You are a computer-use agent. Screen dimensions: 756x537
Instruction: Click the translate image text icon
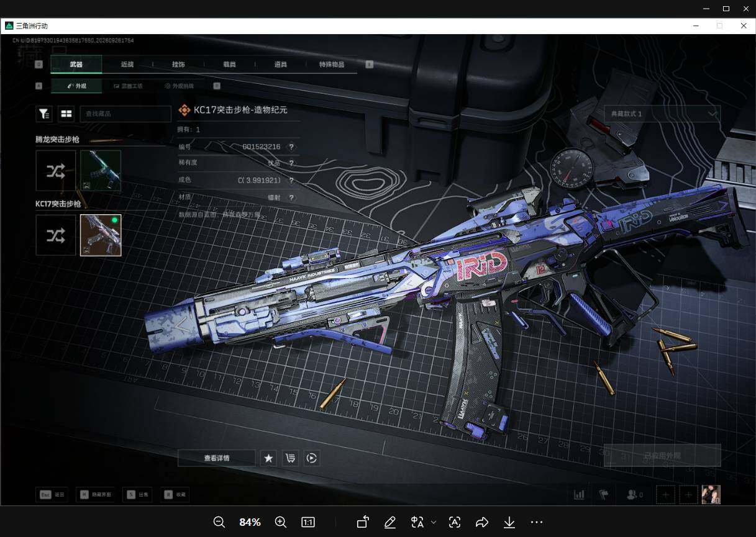(417, 522)
